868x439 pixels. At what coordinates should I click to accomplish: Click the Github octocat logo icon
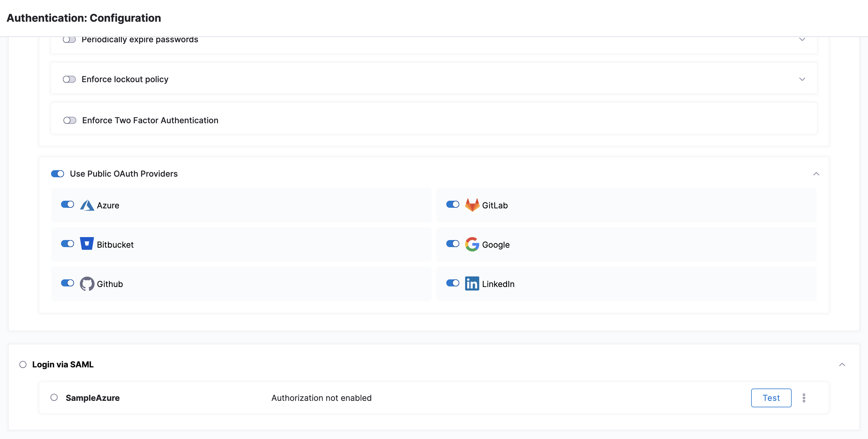pos(87,284)
